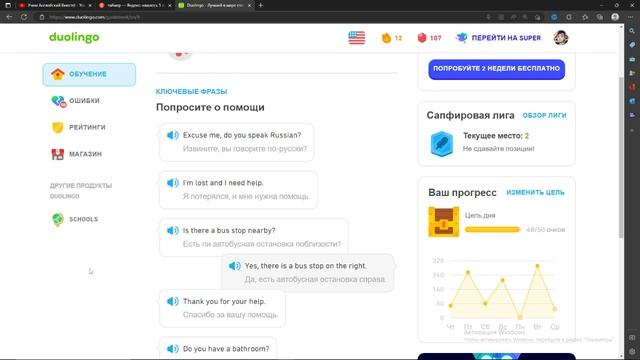
Task: Click the "Thank you for your help." phrase card
Action: coord(222,308)
